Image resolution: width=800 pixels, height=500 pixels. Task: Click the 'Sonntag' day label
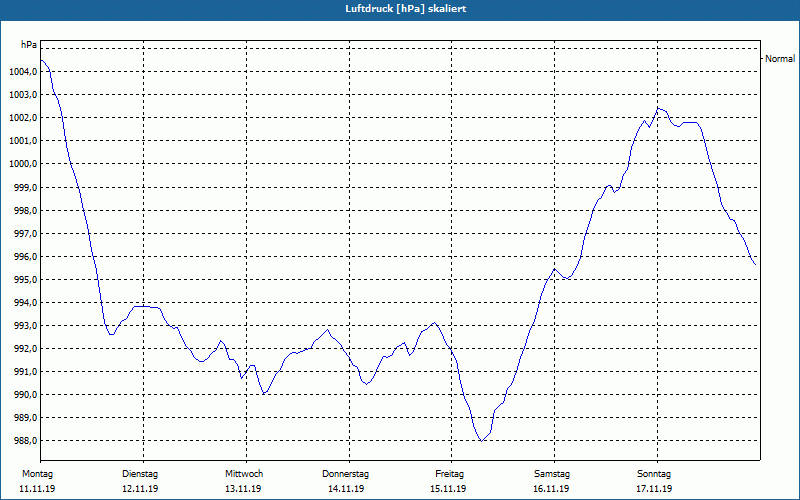click(654, 474)
